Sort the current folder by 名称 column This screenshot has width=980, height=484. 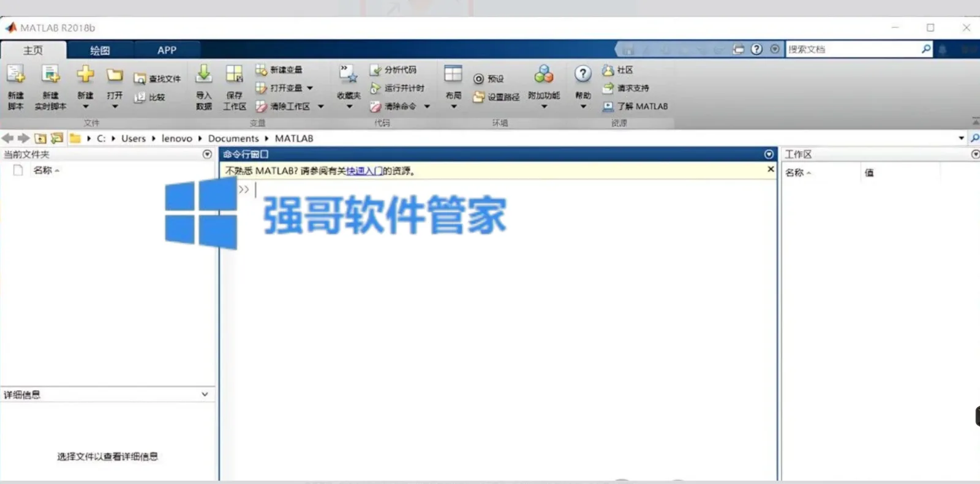[x=47, y=170]
